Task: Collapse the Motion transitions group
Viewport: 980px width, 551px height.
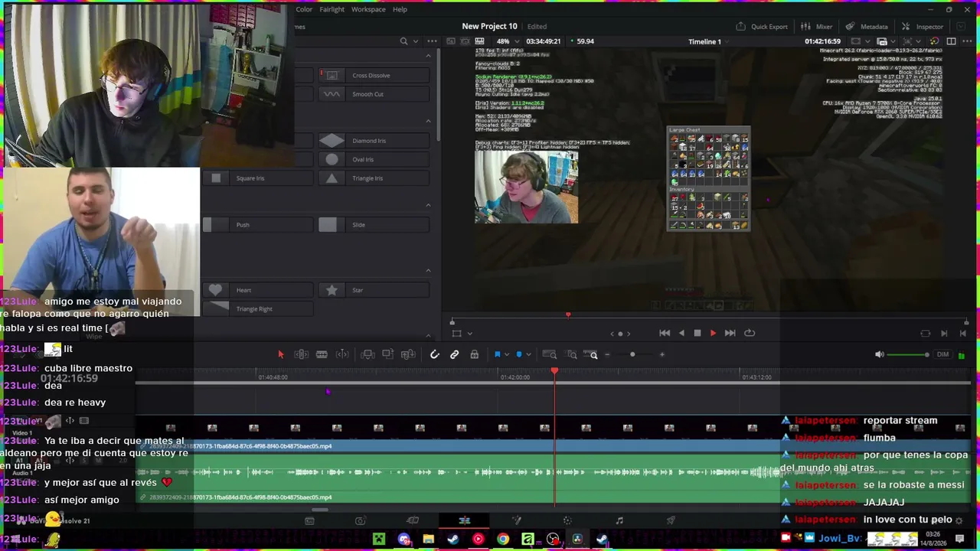Action: [428, 205]
